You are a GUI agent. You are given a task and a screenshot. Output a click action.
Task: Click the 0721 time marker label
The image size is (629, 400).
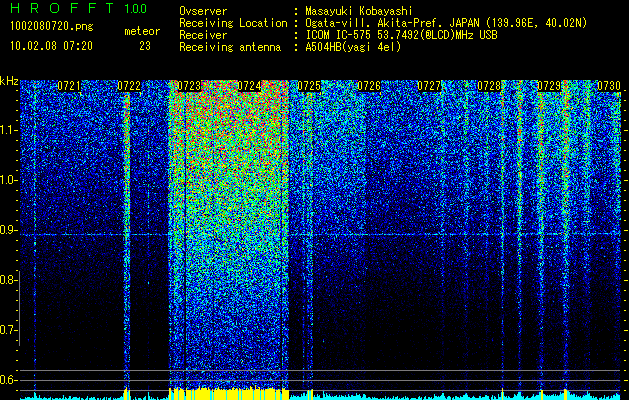[69, 86]
